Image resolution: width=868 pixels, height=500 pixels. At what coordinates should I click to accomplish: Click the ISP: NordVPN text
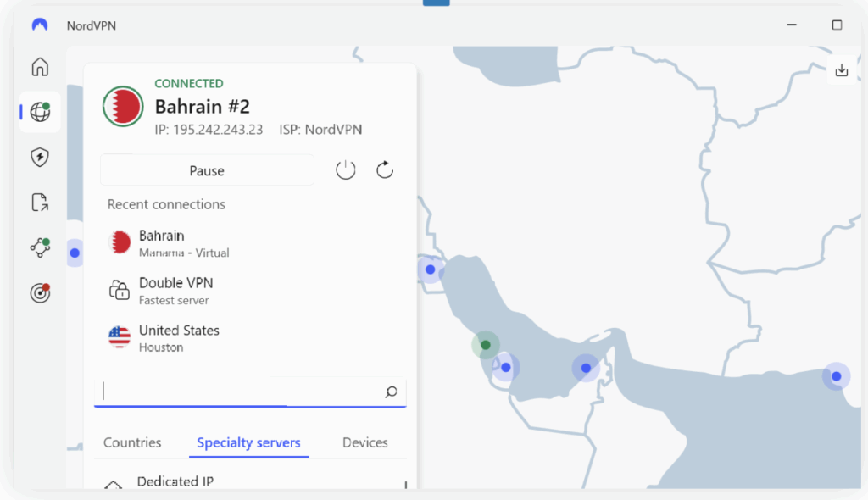tap(320, 130)
